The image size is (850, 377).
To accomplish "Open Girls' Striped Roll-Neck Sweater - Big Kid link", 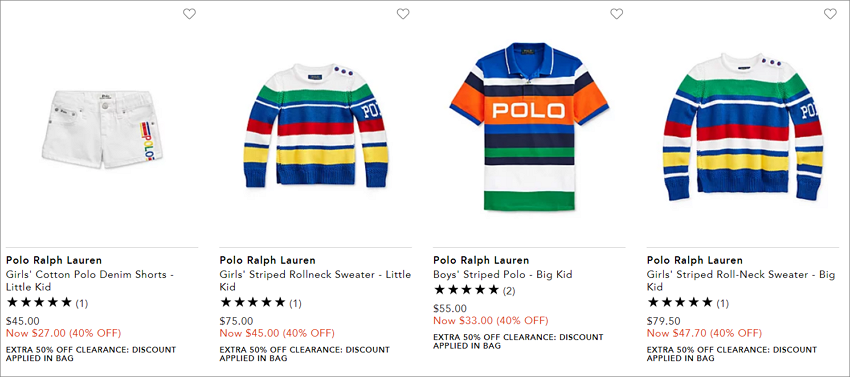I will pyautogui.click(x=741, y=280).
